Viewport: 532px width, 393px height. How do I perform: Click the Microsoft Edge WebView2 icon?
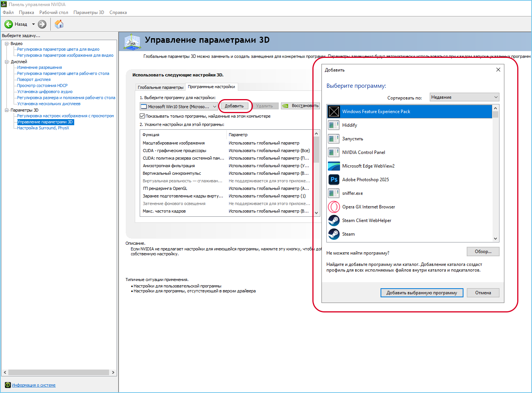pos(334,166)
